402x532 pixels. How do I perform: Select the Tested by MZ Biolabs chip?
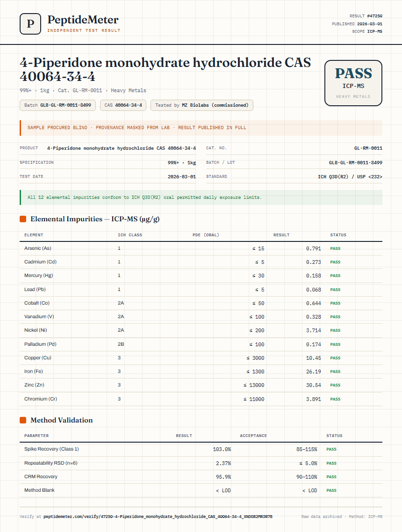coord(201,105)
